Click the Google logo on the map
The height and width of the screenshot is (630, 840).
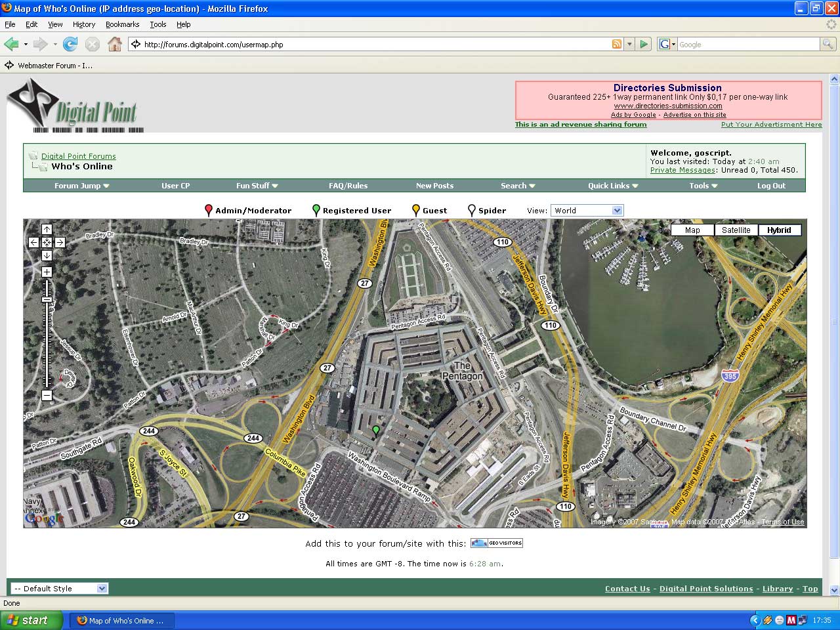[43, 518]
